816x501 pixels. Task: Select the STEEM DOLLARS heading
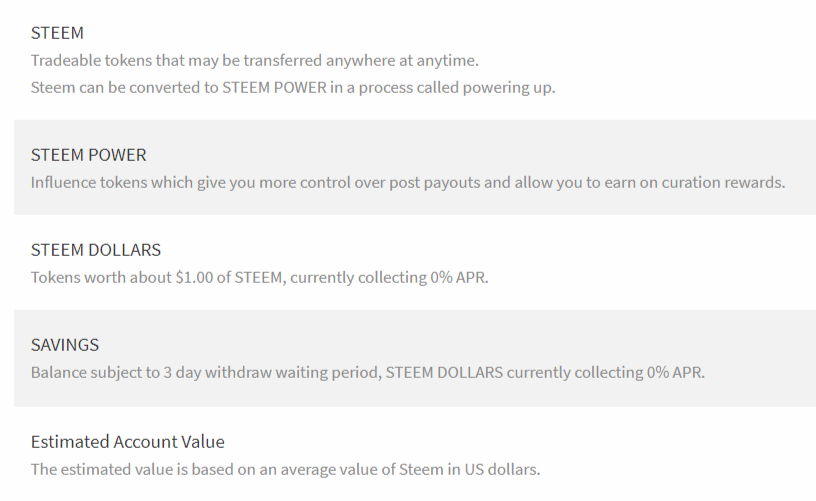[95, 250]
